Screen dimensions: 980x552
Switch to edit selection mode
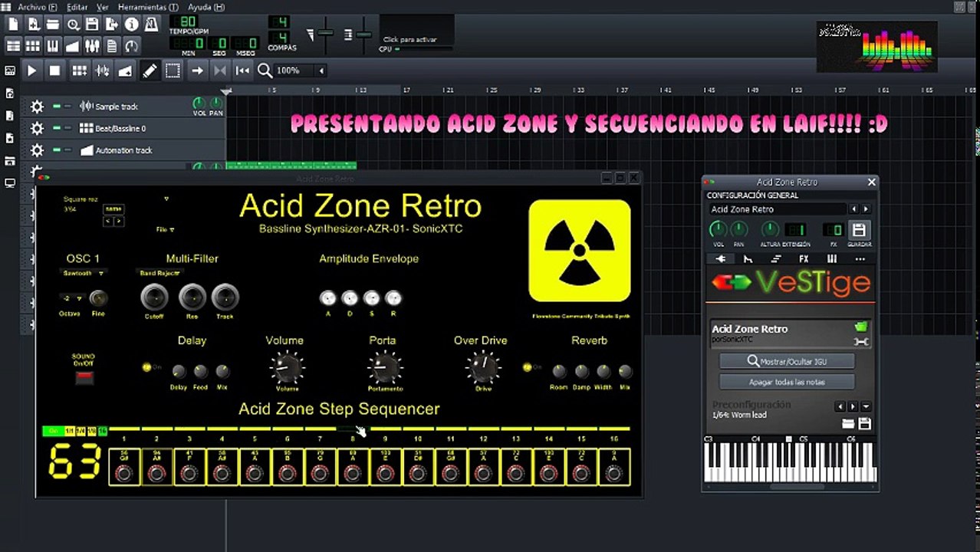[173, 71]
